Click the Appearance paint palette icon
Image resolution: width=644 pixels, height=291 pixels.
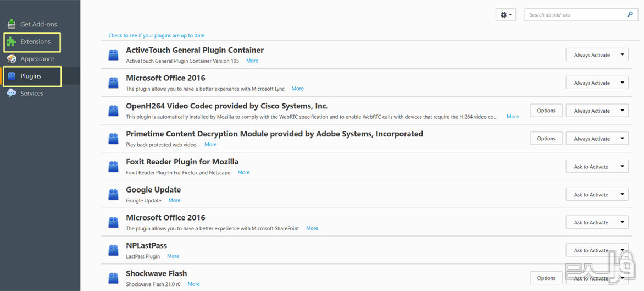click(x=12, y=59)
